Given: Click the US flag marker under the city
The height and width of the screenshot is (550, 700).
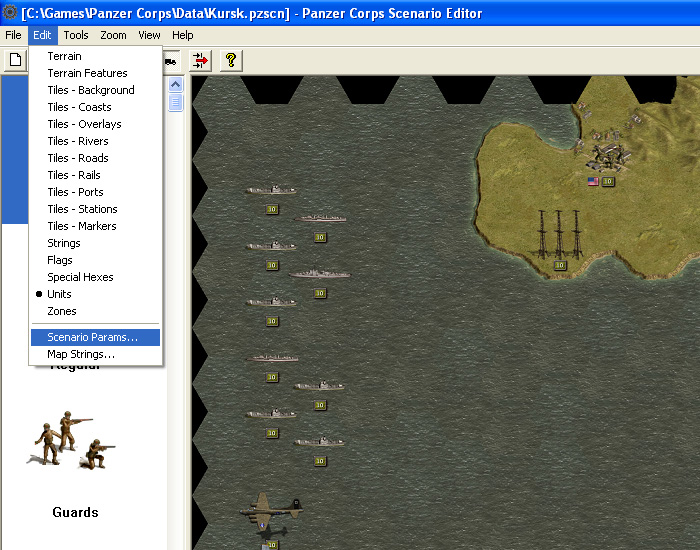Looking at the screenshot, I should 593,181.
